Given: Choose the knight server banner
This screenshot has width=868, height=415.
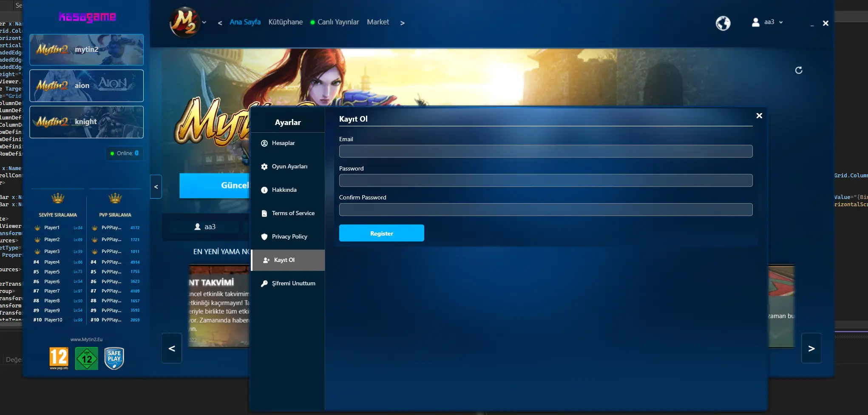Looking at the screenshot, I should click(x=86, y=122).
